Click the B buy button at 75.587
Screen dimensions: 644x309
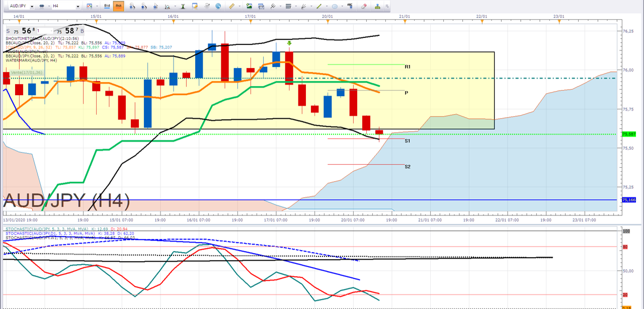[82, 31]
